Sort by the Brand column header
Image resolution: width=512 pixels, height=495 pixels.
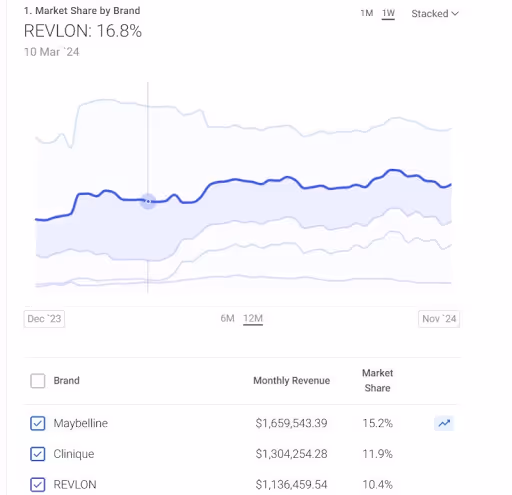click(66, 381)
